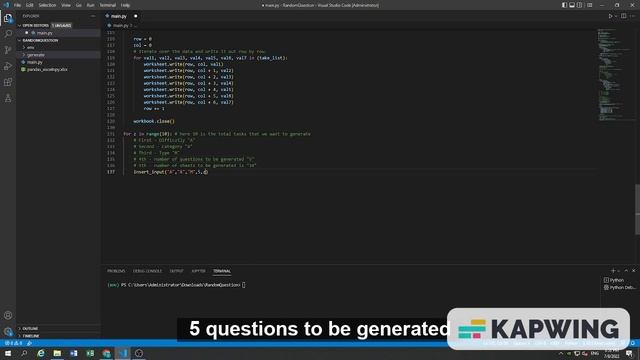640x360 pixels.
Task: Click in the terminal prompt line
Action: [176, 285]
